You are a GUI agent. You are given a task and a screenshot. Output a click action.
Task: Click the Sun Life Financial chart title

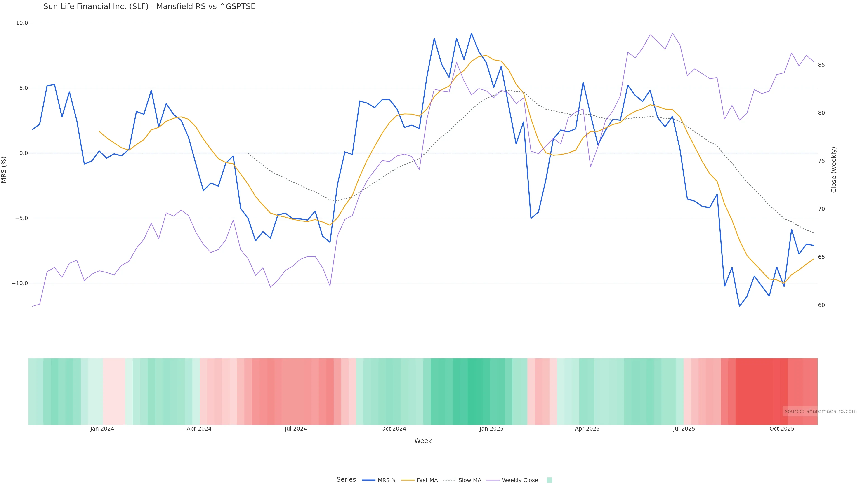(x=149, y=6)
